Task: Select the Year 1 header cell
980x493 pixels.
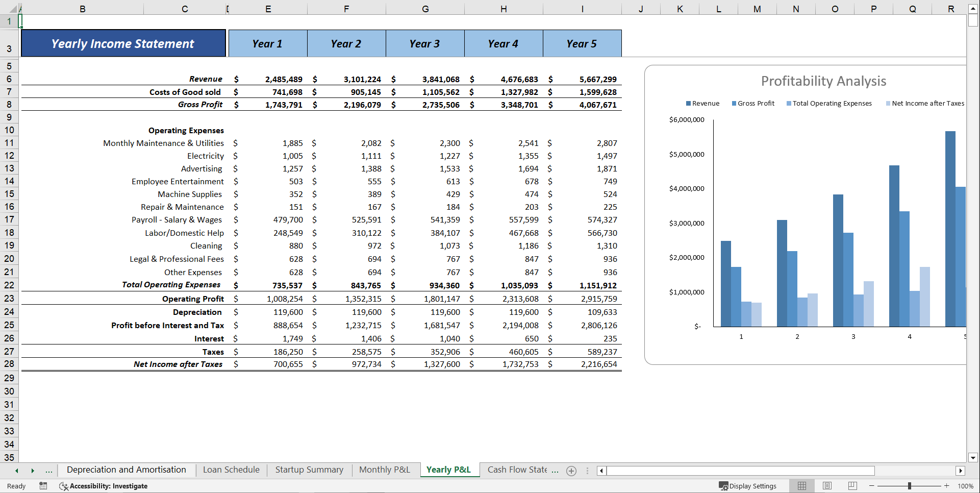Action: (x=268, y=43)
